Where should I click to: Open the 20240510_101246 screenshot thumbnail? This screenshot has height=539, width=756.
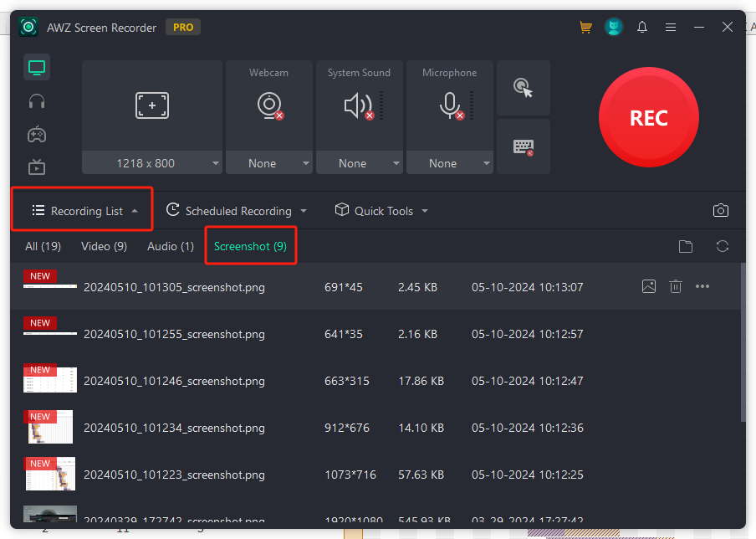pos(50,380)
